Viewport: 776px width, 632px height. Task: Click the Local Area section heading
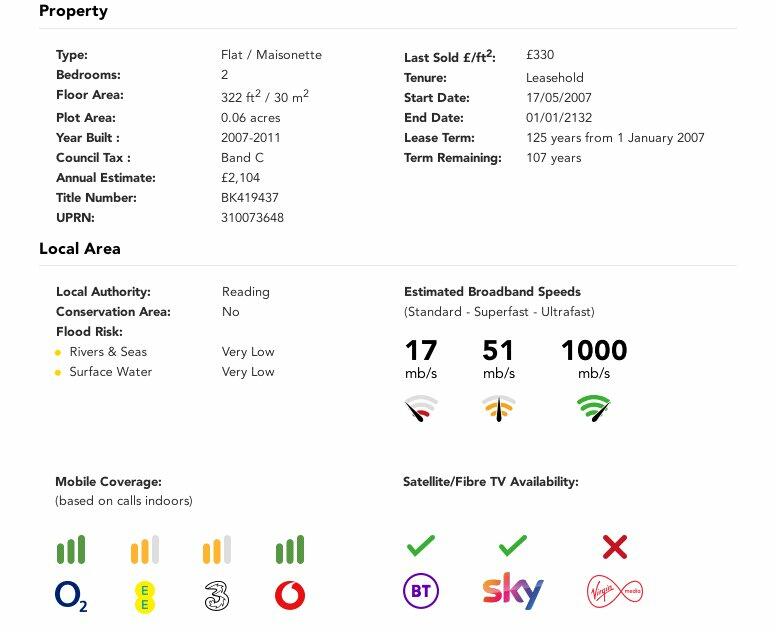coord(80,248)
